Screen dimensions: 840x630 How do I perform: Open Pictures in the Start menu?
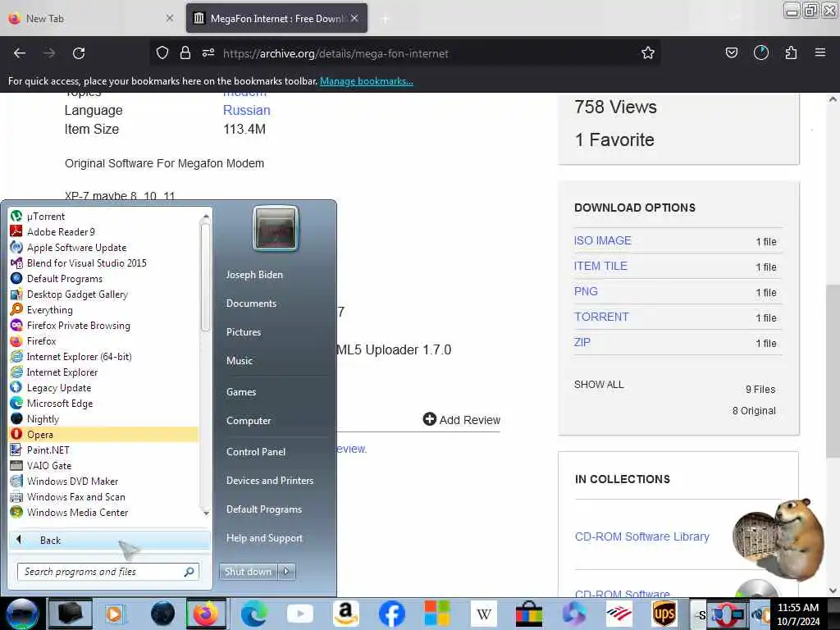pyautogui.click(x=243, y=332)
